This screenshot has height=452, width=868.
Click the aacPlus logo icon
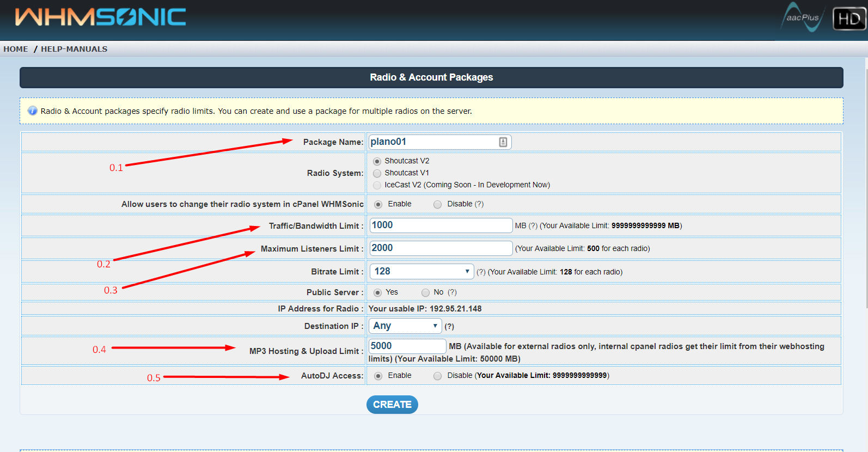pos(803,17)
